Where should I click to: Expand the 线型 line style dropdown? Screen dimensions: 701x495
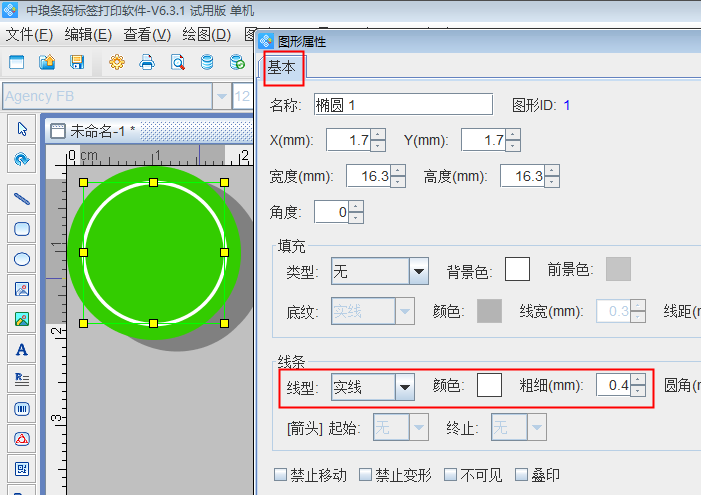coord(405,387)
